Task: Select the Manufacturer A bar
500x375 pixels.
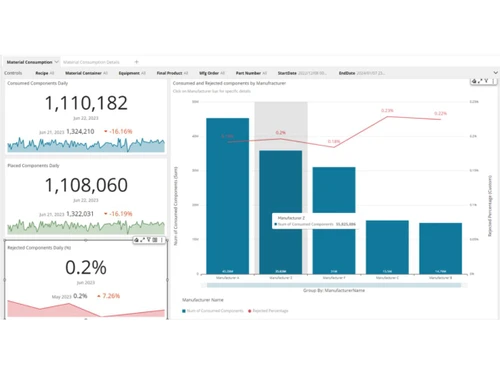Action: pyautogui.click(x=228, y=196)
